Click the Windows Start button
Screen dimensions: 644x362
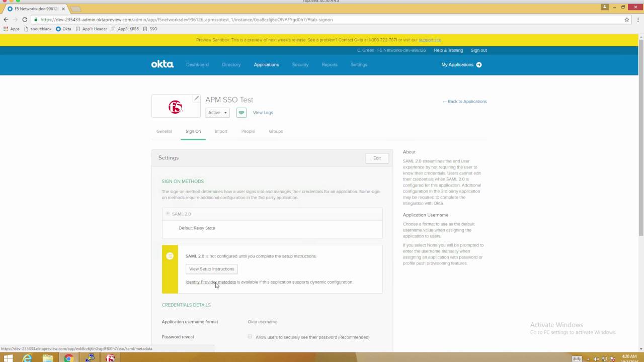(8, 358)
